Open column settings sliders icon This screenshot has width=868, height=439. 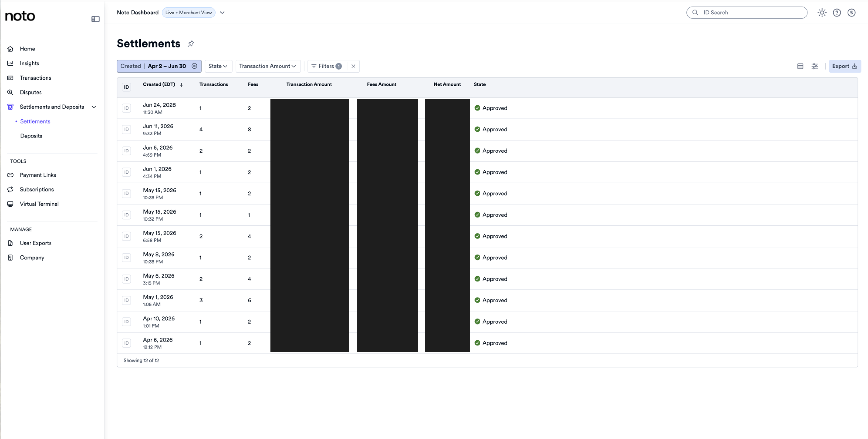(x=815, y=66)
